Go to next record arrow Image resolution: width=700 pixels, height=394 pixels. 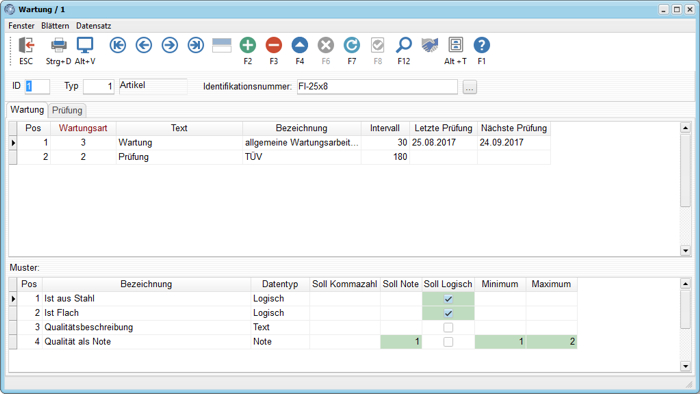click(170, 45)
